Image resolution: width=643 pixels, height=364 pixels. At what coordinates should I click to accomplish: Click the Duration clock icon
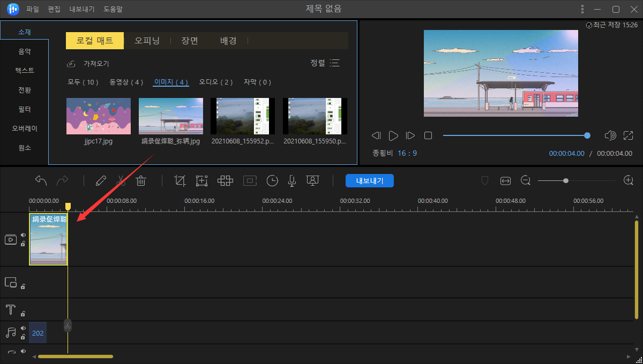click(272, 180)
